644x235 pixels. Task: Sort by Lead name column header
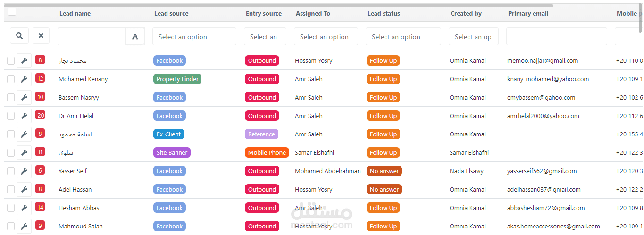point(75,13)
